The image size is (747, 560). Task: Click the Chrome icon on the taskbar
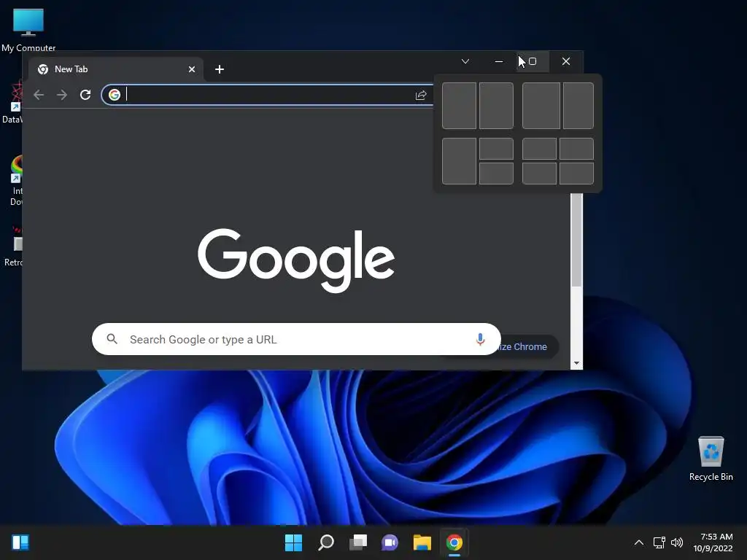[454, 542]
